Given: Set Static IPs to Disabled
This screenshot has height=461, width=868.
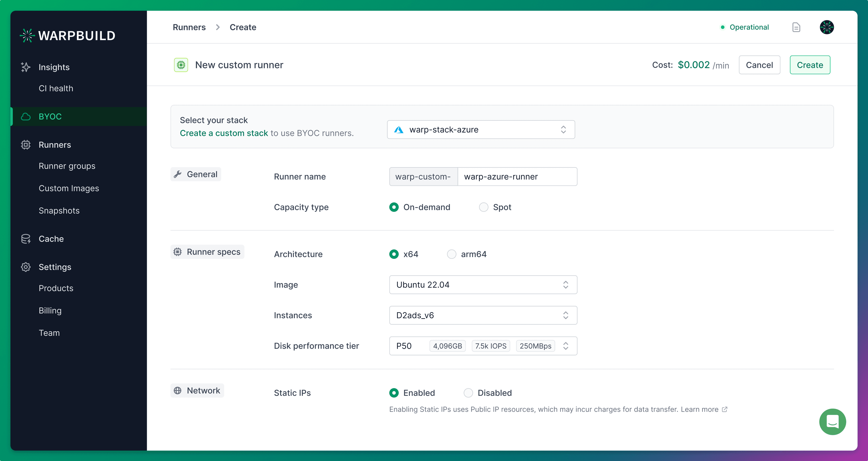Looking at the screenshot, I should tap(468, 393).
